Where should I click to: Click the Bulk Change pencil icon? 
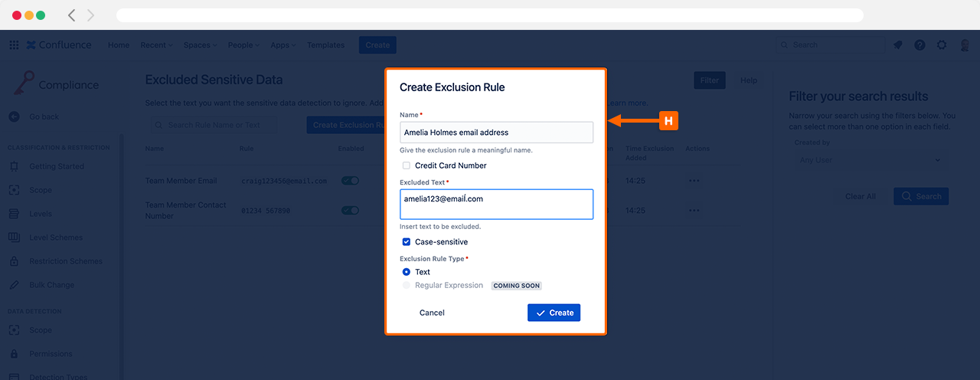pyautogui.click(x=14, y=285)
